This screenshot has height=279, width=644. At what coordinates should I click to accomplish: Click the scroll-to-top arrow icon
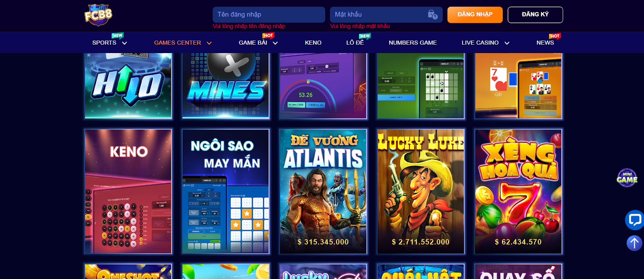[x=634, y=243]
